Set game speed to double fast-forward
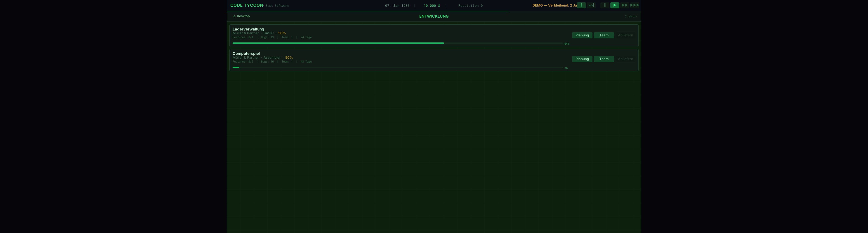This screenshot has width=868, height=233. click(x=624, y=5)
